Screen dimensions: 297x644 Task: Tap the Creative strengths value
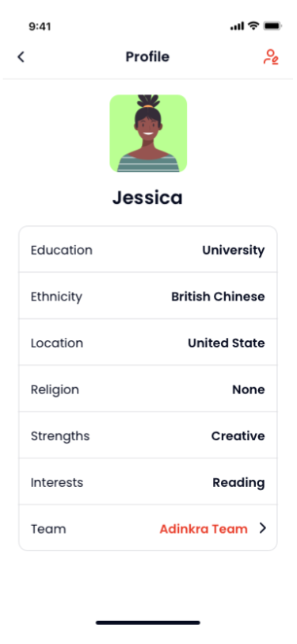tap(238, 435)
